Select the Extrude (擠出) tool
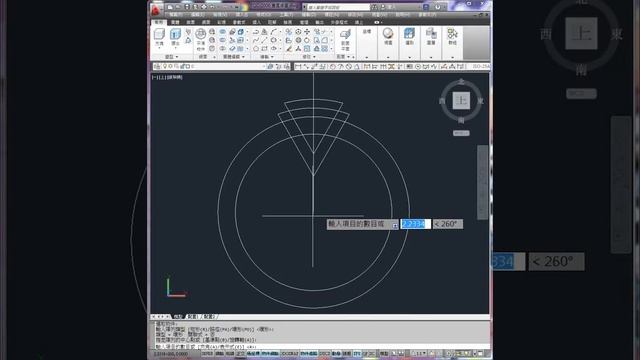Viewport: 640px width, 360px height. pyautogui.click(x=176, y=38)
